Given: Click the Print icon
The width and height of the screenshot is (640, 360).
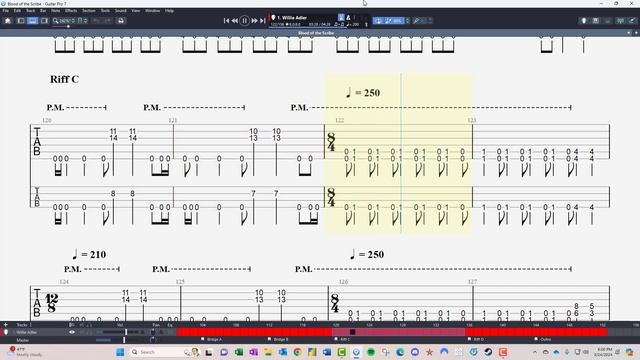Looking at the screenshot, I should (121, 20).
